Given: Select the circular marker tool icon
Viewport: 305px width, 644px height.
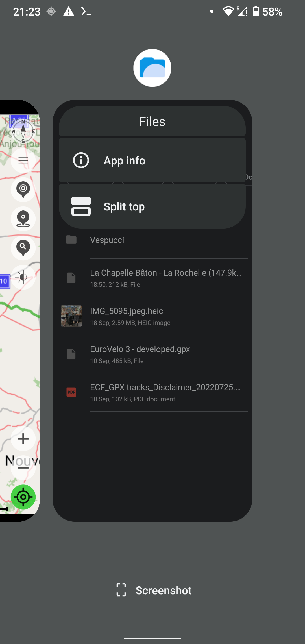Looking at the screenshot, I should pyautogui.click(x=23, y=190).
